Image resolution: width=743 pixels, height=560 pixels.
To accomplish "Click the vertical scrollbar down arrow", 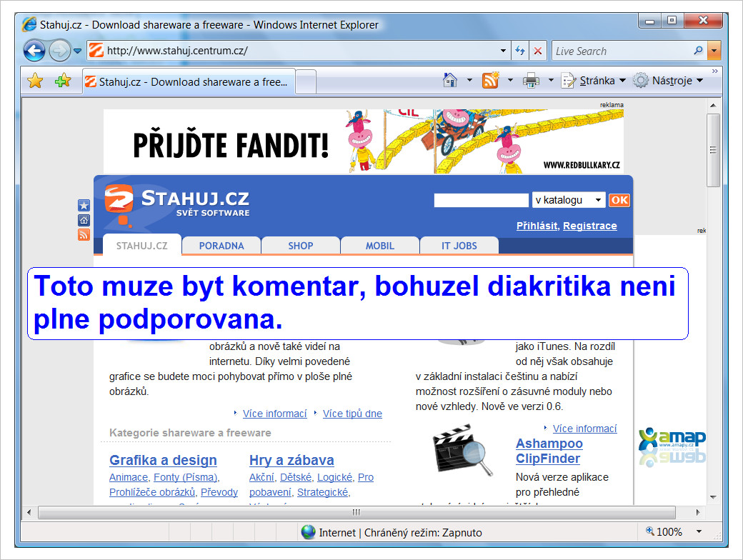I will (x=713, y=497).
